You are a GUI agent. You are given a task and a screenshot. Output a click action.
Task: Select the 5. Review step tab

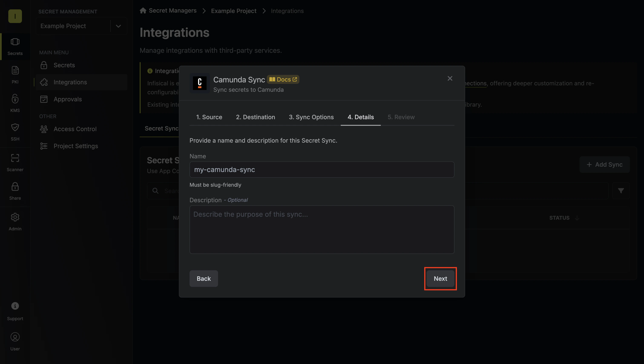(x=401, y=117)
